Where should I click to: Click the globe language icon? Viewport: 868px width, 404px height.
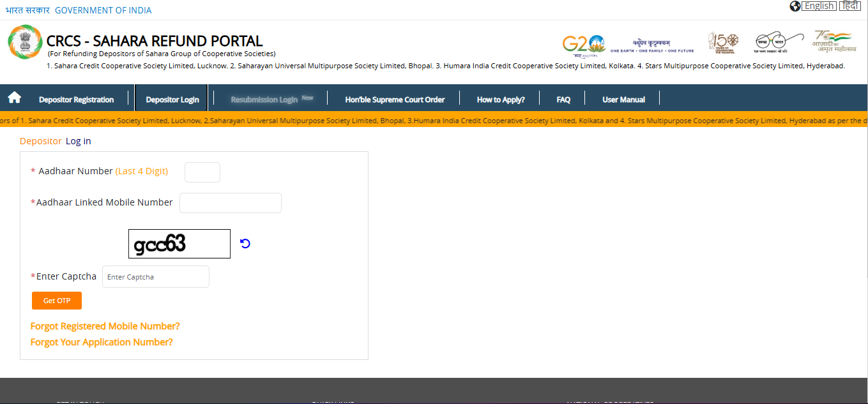point(795,6)
